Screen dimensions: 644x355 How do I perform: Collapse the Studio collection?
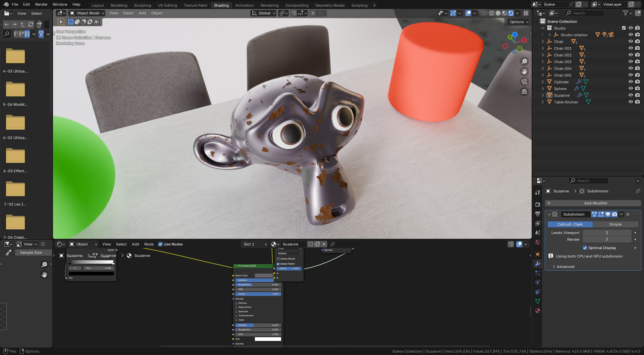coord(543,28)
